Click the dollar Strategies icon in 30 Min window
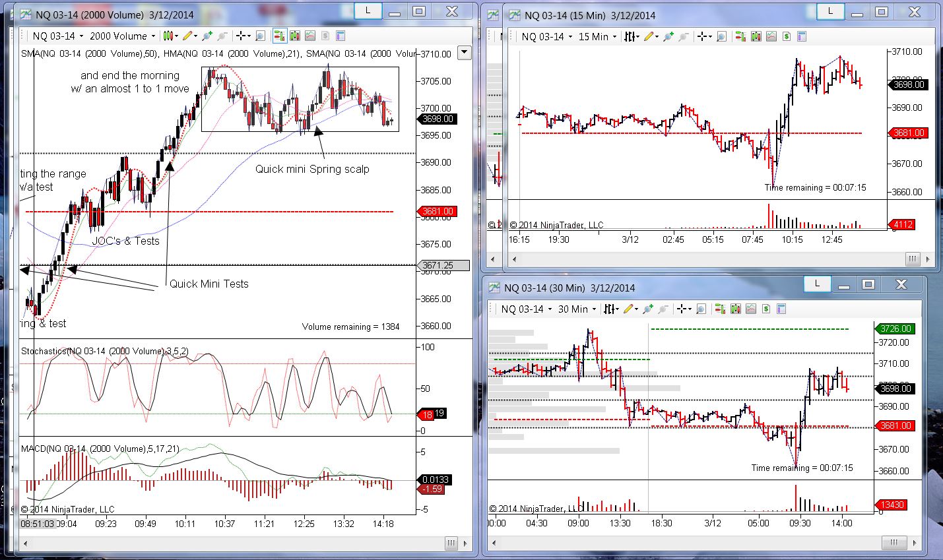This screenshot has height=560, width=943. (x=765, y=309)
